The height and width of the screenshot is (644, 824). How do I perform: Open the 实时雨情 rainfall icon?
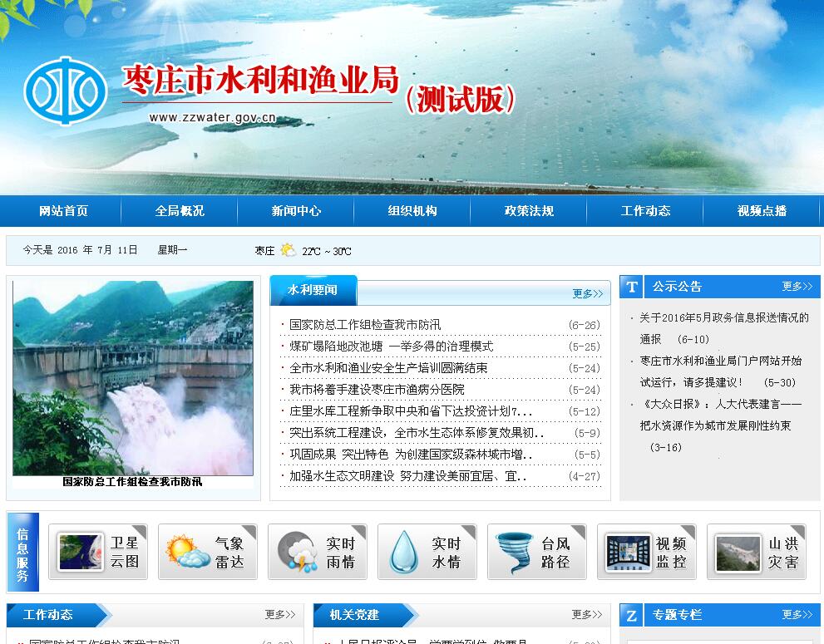coord(297,553)
